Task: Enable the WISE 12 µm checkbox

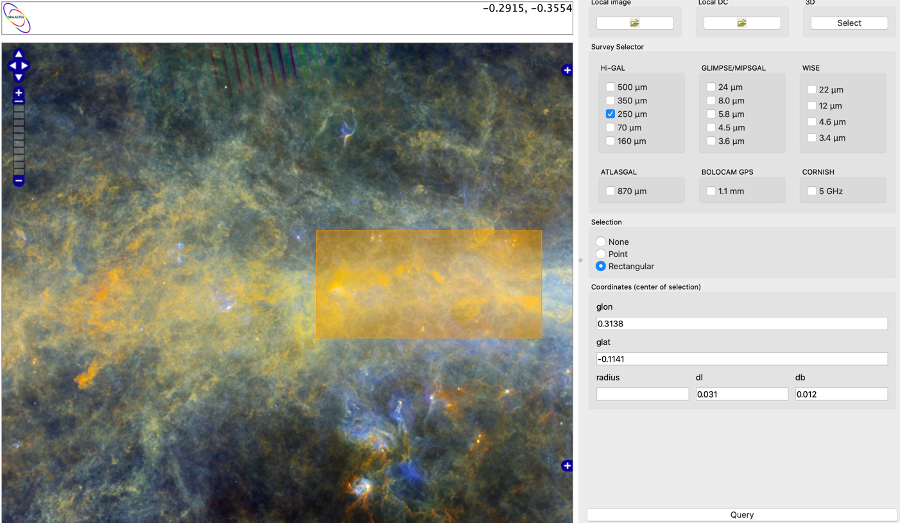Action: tap(812, 106)
